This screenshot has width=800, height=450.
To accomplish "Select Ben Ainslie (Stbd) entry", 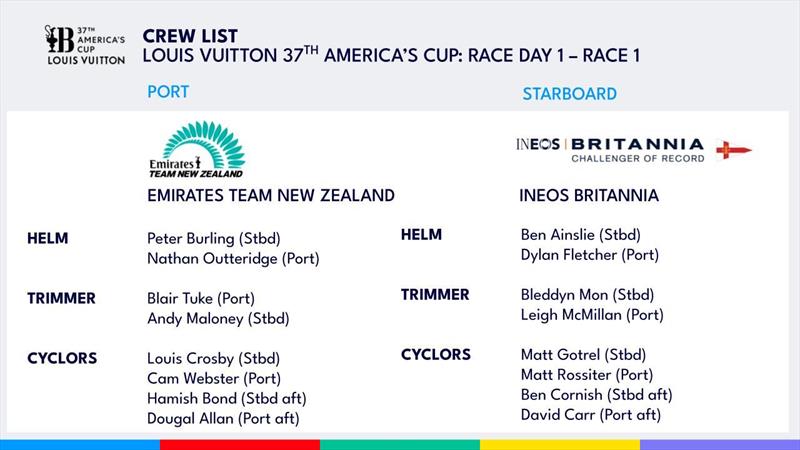I will click(x=580, y=235).
